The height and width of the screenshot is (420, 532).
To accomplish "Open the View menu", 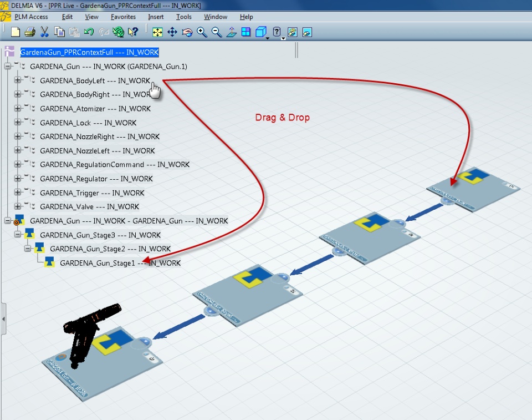I will pos(91,17).
